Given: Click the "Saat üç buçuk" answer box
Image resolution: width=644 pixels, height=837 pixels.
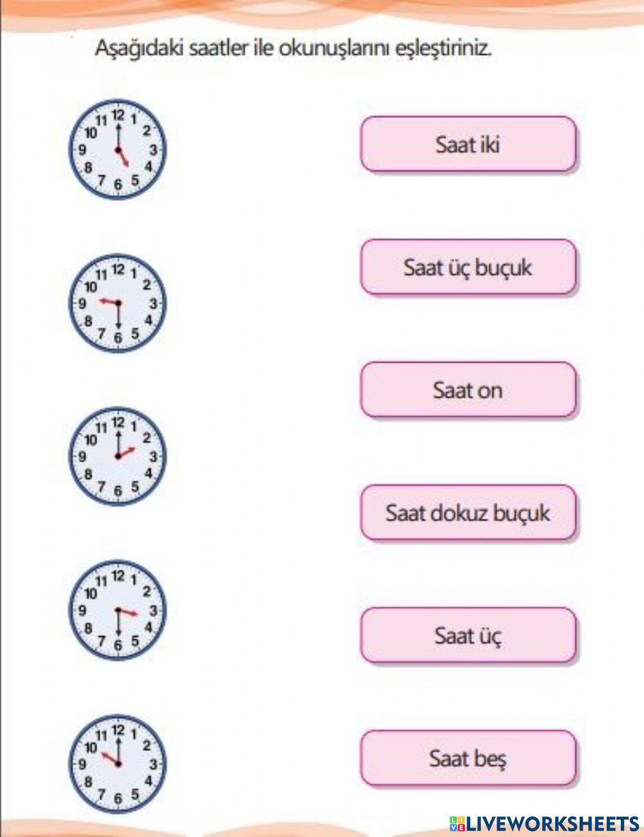Looking at the screenshot, I should [x=468, y=267].
